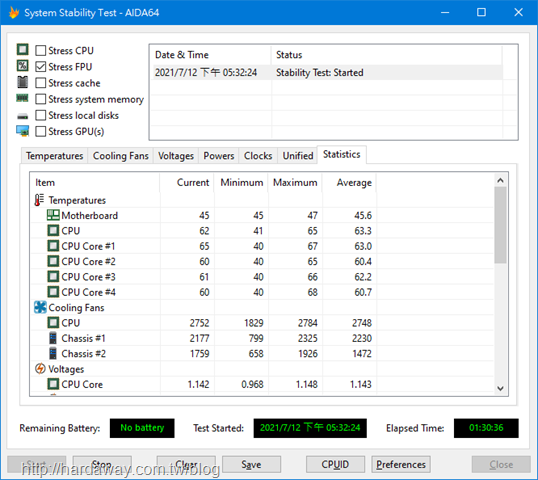
Task: Click the statistics scrollbar up arrow
Action: click(x=500, y=180)
